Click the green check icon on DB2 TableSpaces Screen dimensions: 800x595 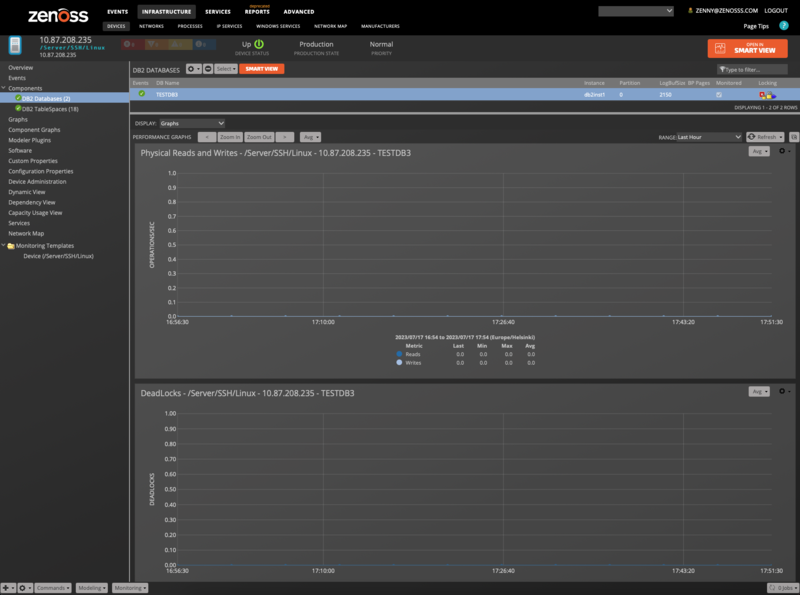18,109
